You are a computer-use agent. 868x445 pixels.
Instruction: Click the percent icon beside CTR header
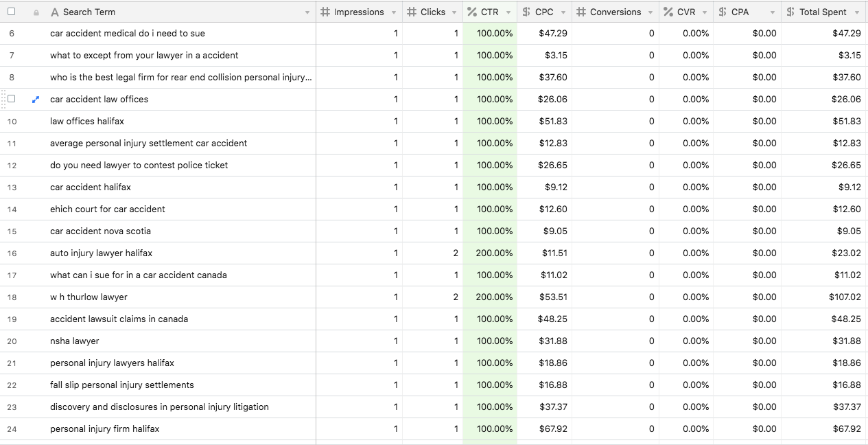(x=472, y=12)
